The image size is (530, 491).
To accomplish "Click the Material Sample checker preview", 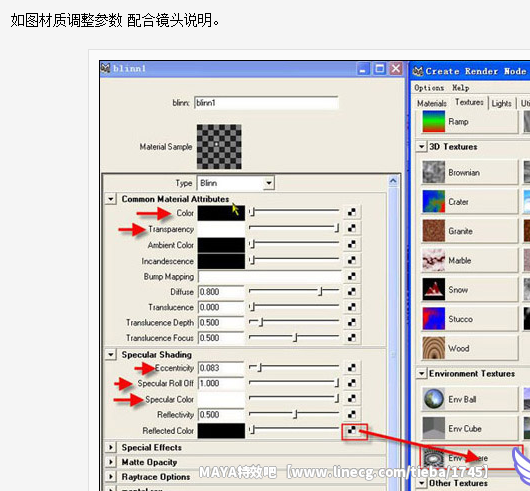I will tap(219, 147).
